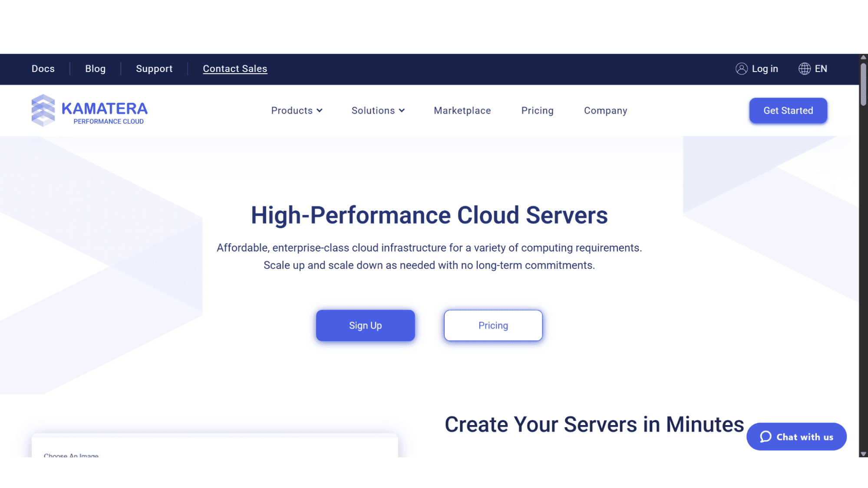Open the Chat with us widget

[796, 436]
